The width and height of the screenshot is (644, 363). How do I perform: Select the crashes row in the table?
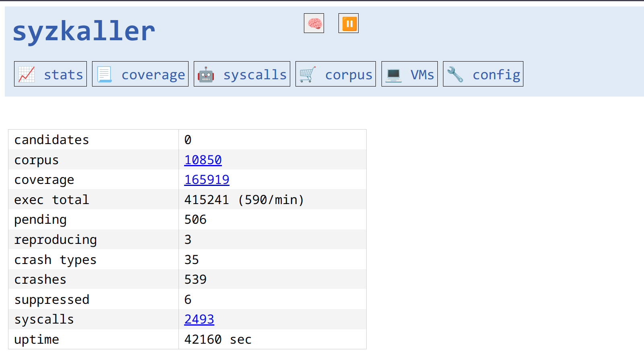point(40,279)
